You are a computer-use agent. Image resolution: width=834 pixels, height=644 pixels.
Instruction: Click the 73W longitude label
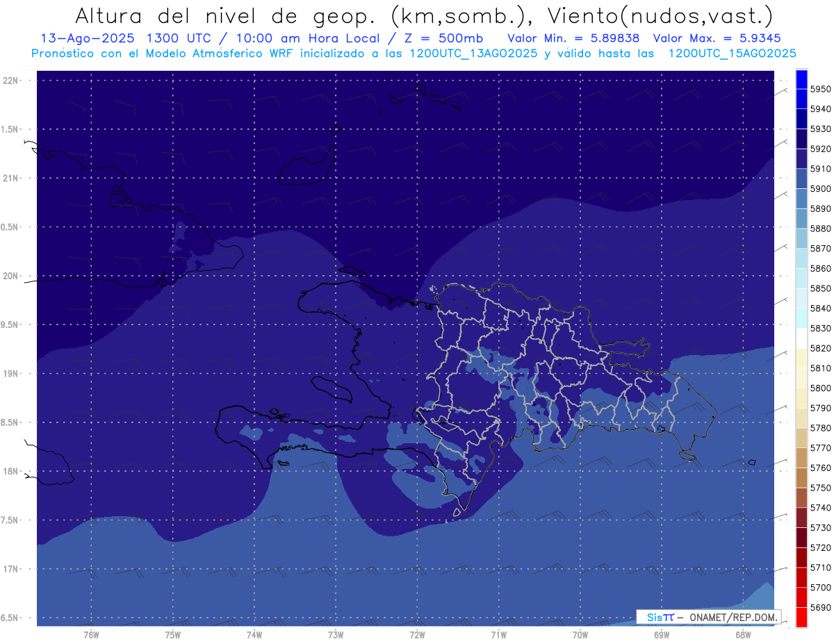(336, 634)
